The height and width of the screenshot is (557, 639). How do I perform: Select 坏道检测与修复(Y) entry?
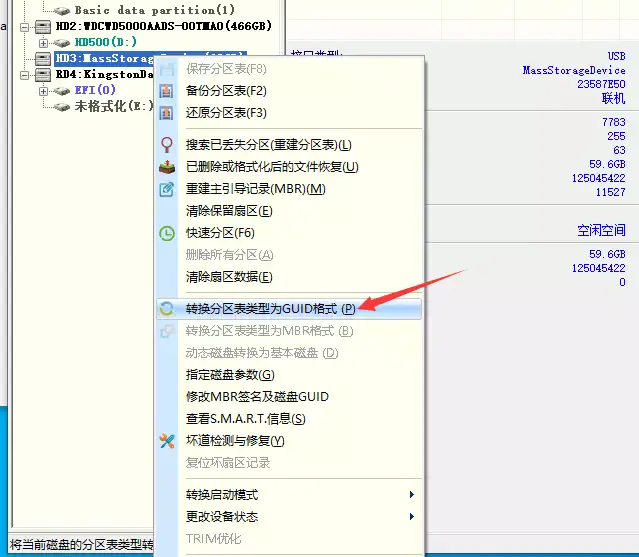point(289,441)
